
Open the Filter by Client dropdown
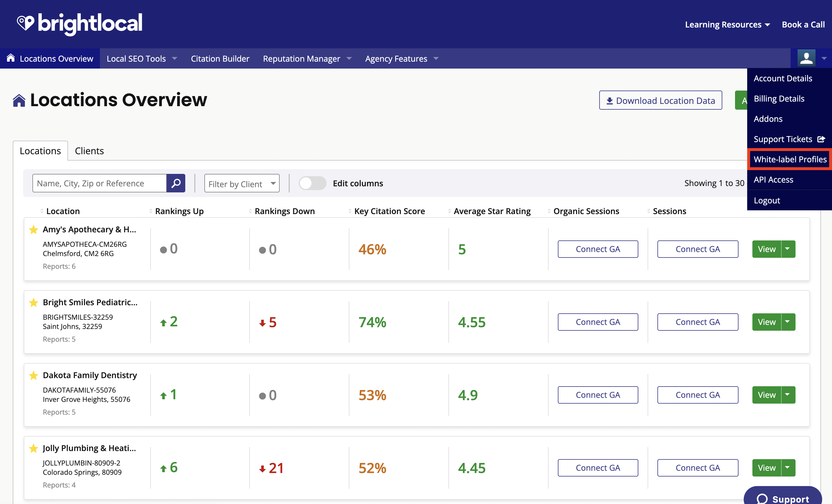(x=242, y=183)
